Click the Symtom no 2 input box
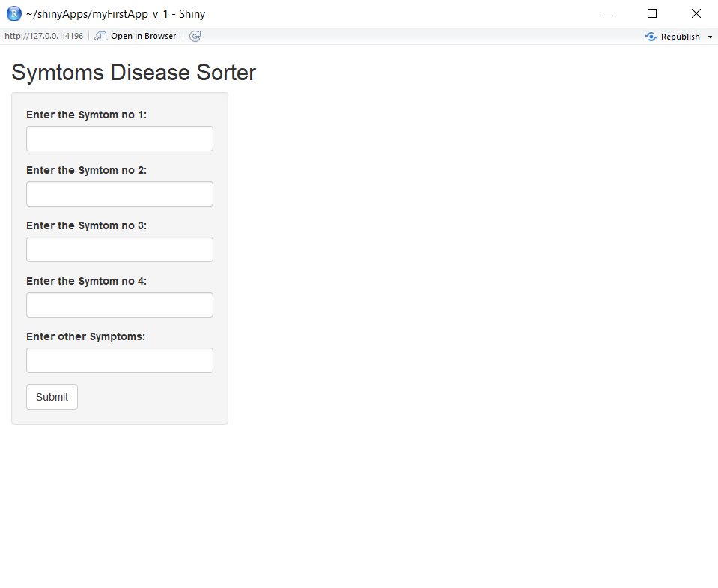Image resolution: width=718 pixels, height=588 pixels. tap(120, 194)
